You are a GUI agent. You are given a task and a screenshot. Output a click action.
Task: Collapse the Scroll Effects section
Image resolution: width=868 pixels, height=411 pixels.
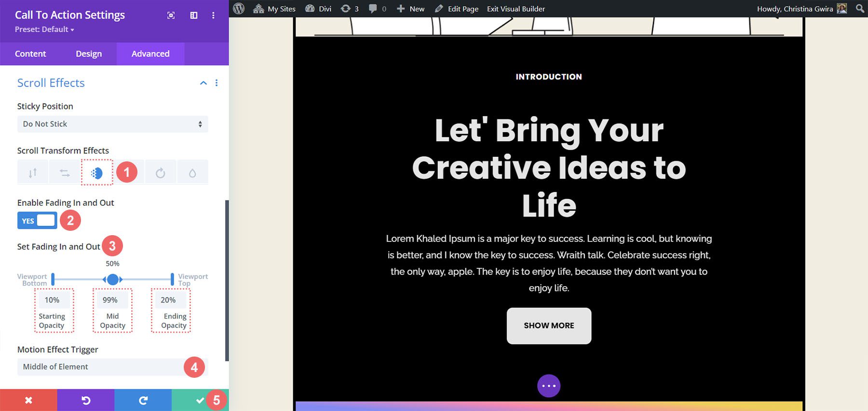point(203,83)
